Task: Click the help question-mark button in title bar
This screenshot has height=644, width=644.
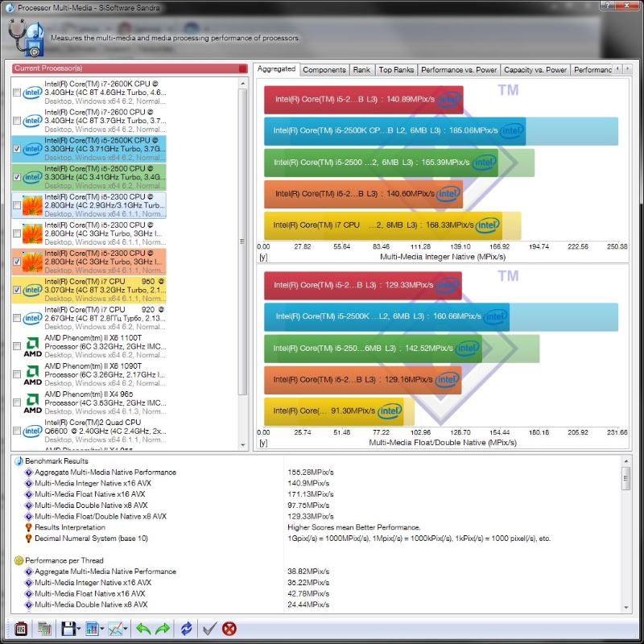Action: 608,6
